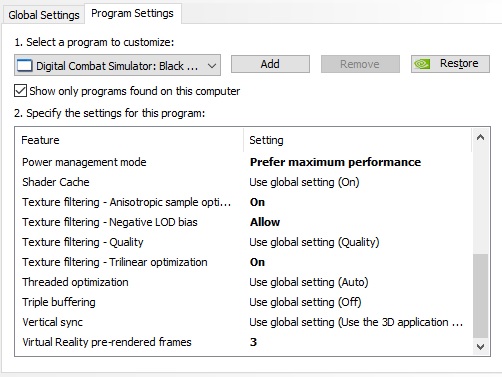The image size is (502, 377).
Task: Change the Vertical sync setting value
Action: 356,322
